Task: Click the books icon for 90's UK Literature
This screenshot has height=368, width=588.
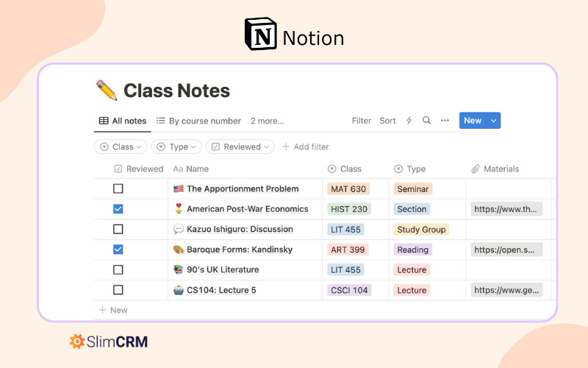Action: click(x=179, y=269)
